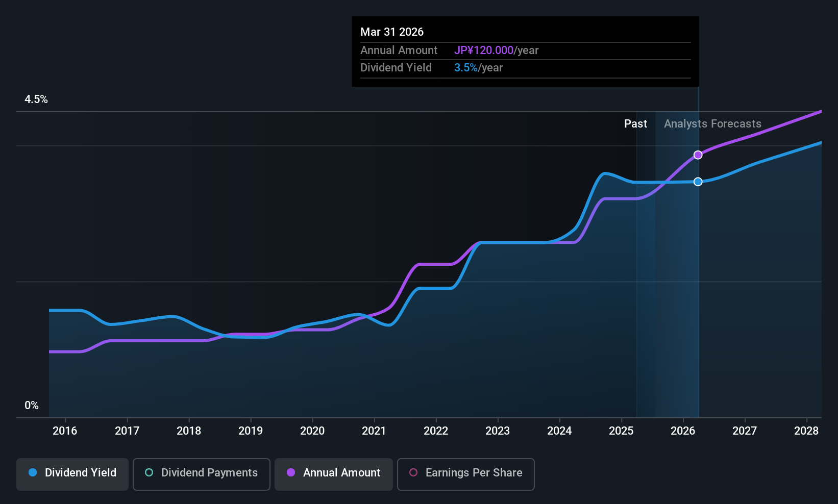Viewport: 838px width, 504px height.
Task: Click the Annual Amount tooltip row label
Action: pos(399,51)
